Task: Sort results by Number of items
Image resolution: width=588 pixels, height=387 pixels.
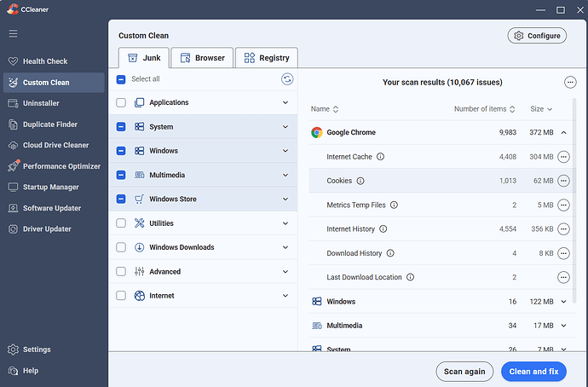Action: pyautogui.click(x=485, y=109)
